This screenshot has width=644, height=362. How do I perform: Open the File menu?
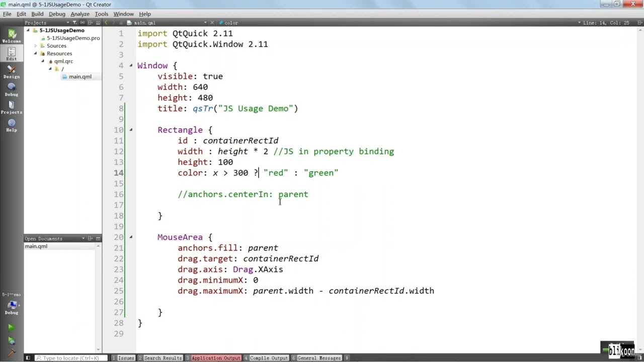click(7, 14)
